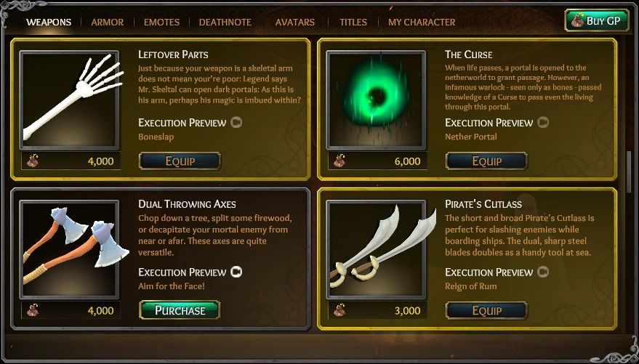Equip The Curse weapon

(486, 161)
